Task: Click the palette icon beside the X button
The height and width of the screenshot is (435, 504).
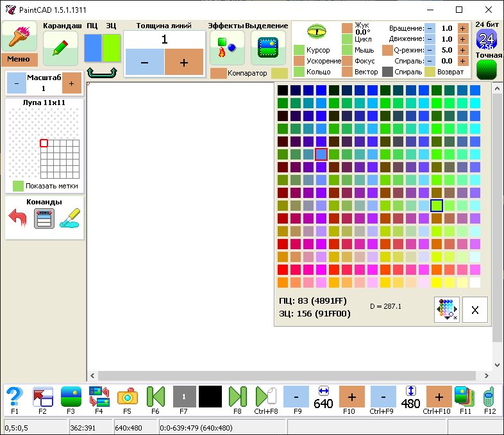Action: [x=446, y=309]
